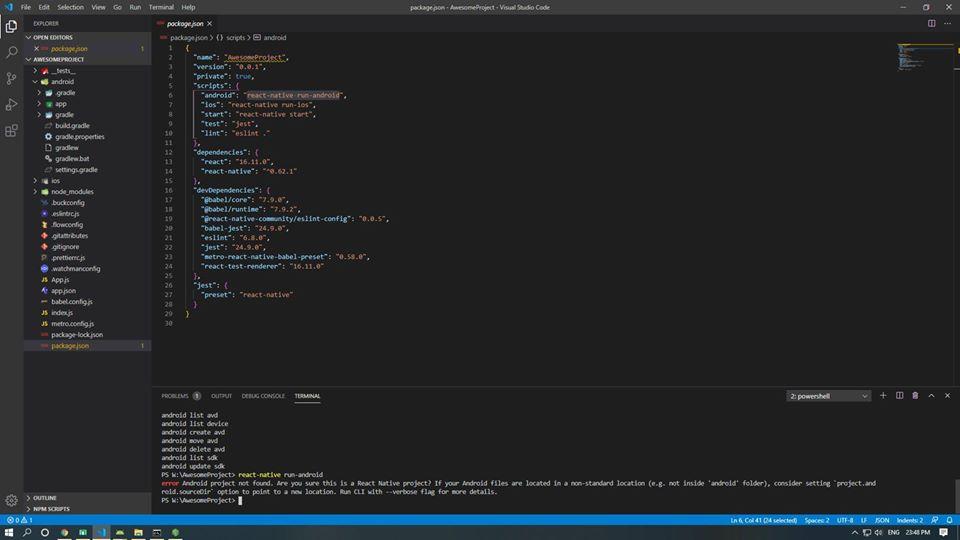The width and height of the screenshot is (960, 540).
Task: Switch to the PROBLEMS tab
Action: (175, 396)
